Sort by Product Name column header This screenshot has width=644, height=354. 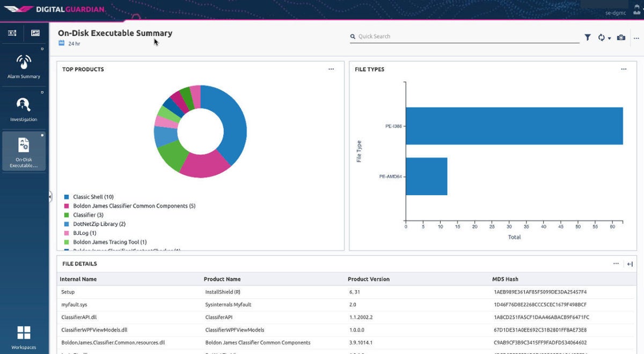222,279
